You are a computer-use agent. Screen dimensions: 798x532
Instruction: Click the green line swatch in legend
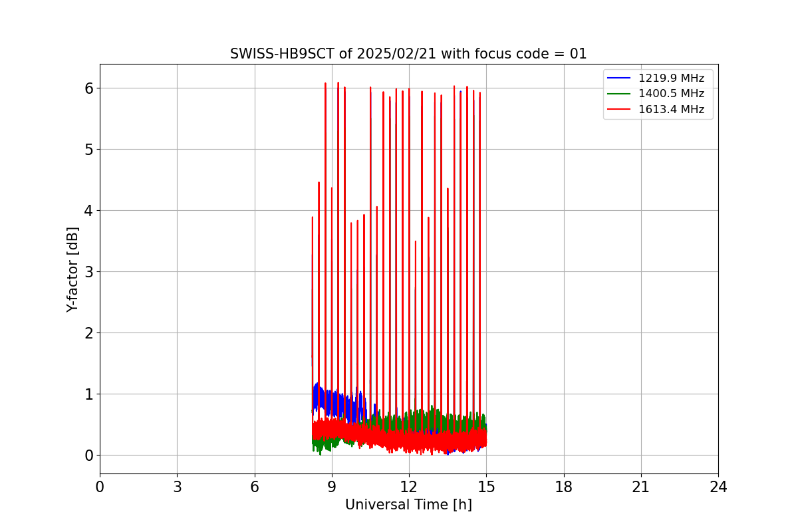click(619, 94)
